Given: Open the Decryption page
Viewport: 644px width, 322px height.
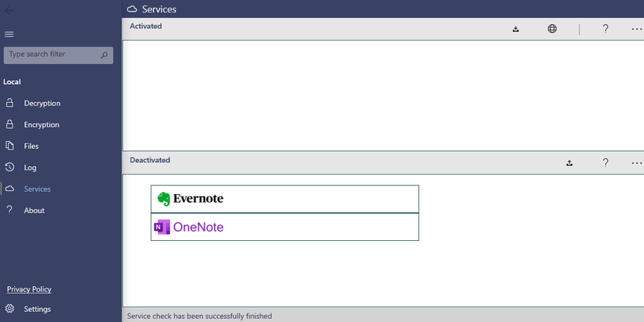Looking at the screenshot, I should coord(42,103).
